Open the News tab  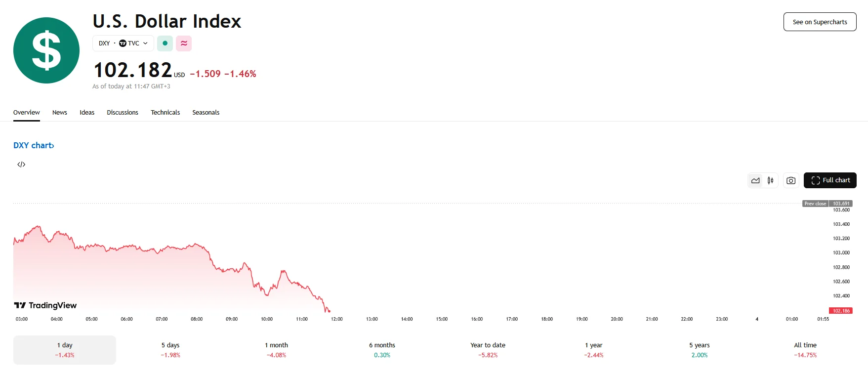60,113
